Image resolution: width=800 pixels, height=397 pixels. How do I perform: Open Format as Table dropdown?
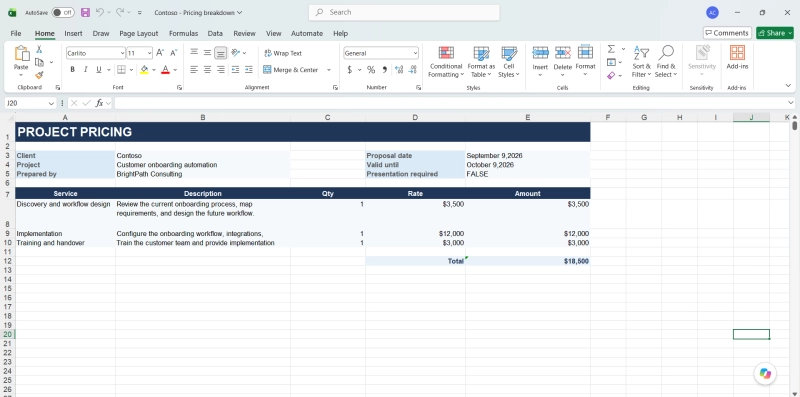point(481,61)
